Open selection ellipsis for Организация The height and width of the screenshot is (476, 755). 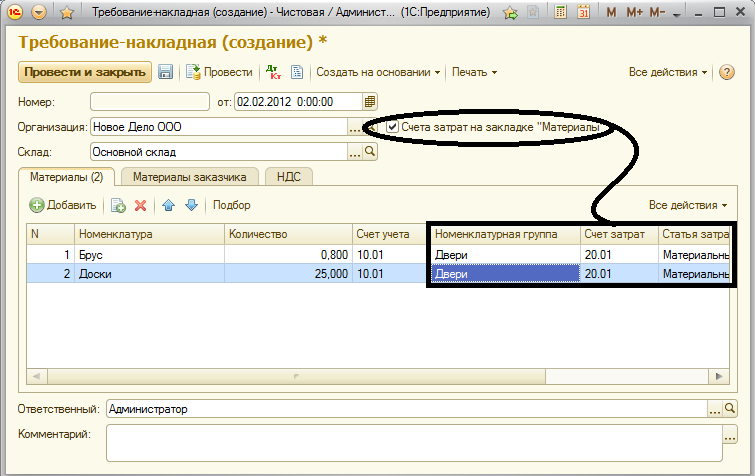click(354, 127)
